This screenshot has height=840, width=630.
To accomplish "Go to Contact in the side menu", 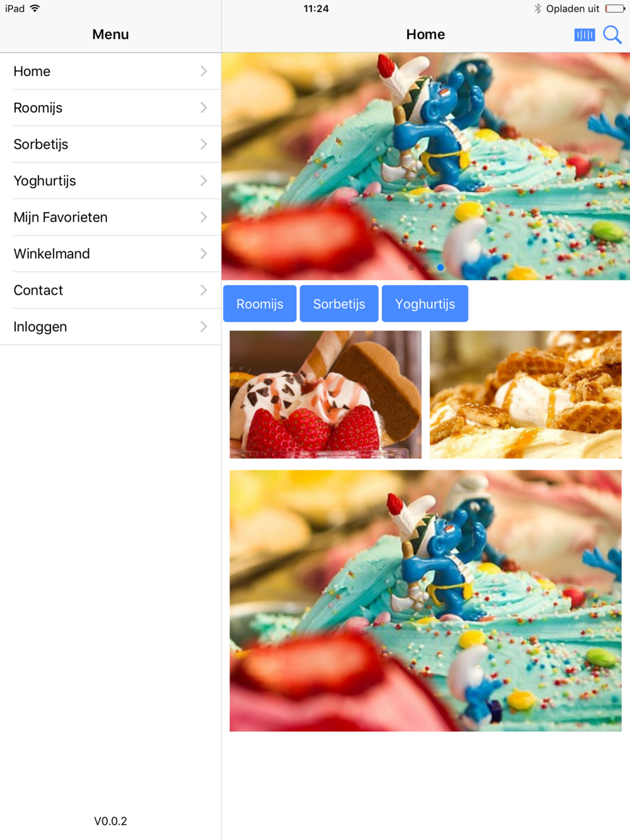I will coord(110,290).
